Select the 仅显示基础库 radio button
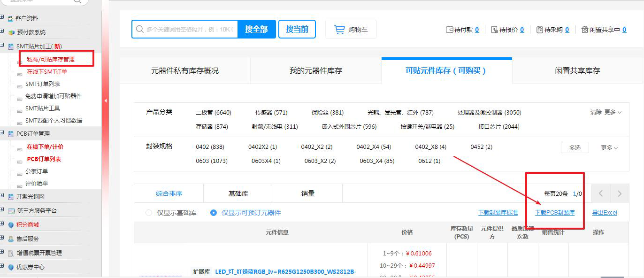The width and height of the screenshot is (644, 278). [148, 213]
